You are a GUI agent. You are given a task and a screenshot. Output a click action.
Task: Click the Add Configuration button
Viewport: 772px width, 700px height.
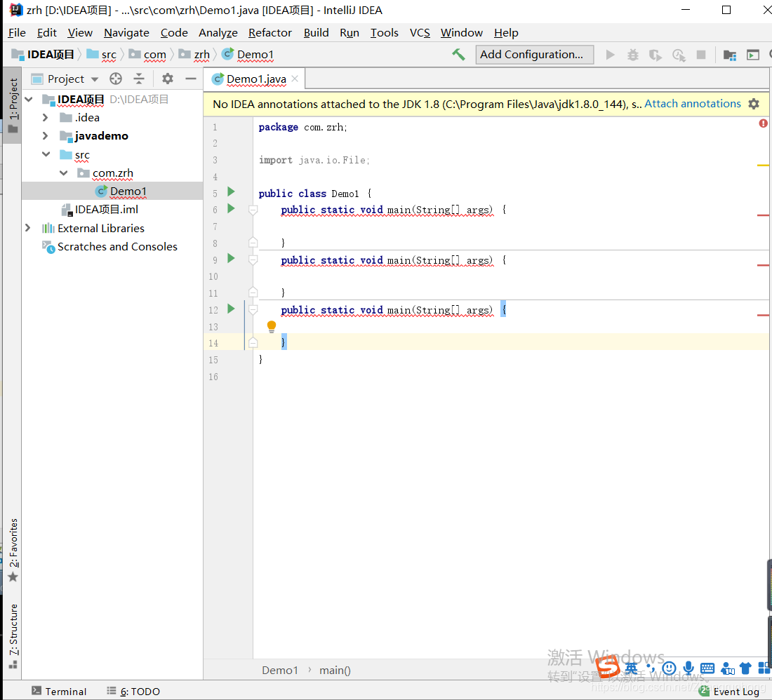pyautogui.click(x=531, y=55)
